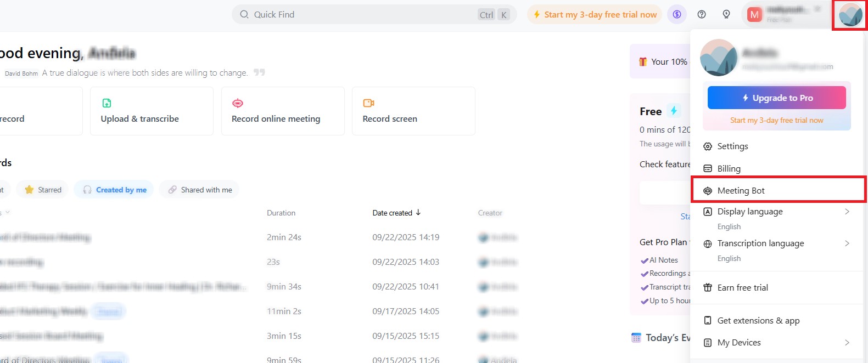Viewport: 868px width, 363px height.
Task: Toggle the Starred filter chip
Action: click(x=43, y=190)
